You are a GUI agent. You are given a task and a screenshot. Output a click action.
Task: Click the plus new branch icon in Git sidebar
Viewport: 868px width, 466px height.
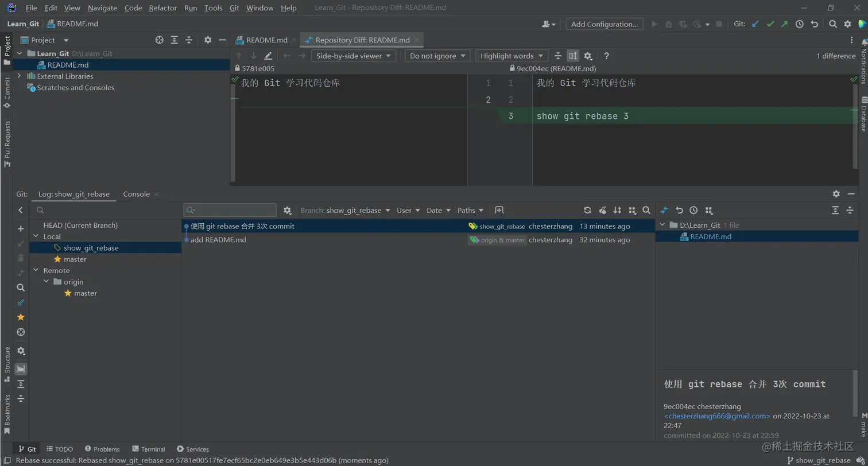21,228
